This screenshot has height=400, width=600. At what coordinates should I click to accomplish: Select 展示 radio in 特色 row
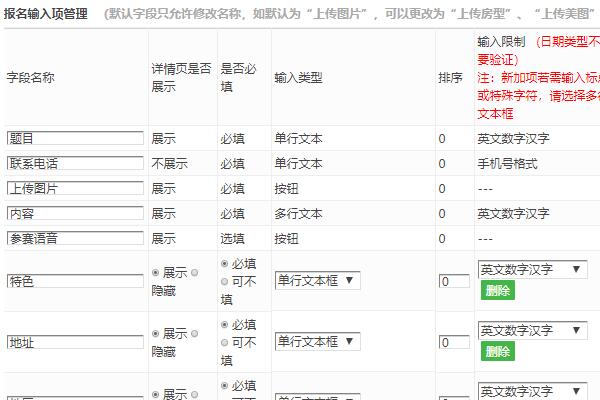pyautogui.click(x=155, y=273)
